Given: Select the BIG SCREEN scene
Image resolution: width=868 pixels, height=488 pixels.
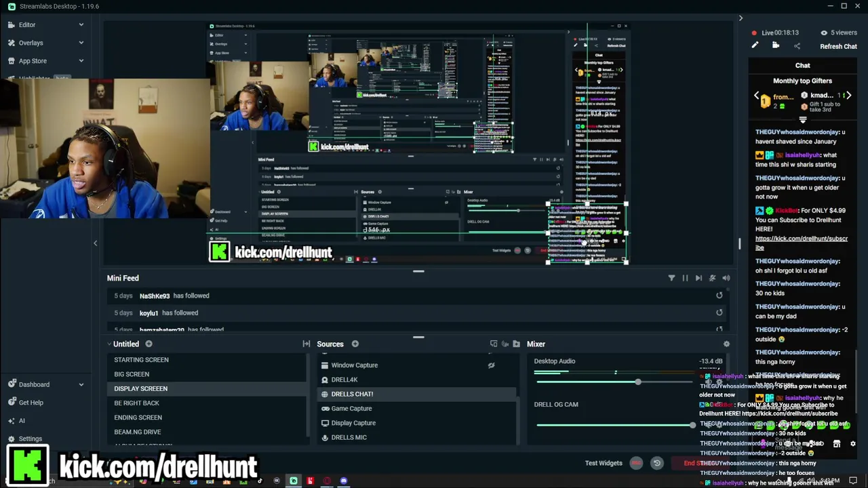Looking at the screenshot, I should click(207, 374).
